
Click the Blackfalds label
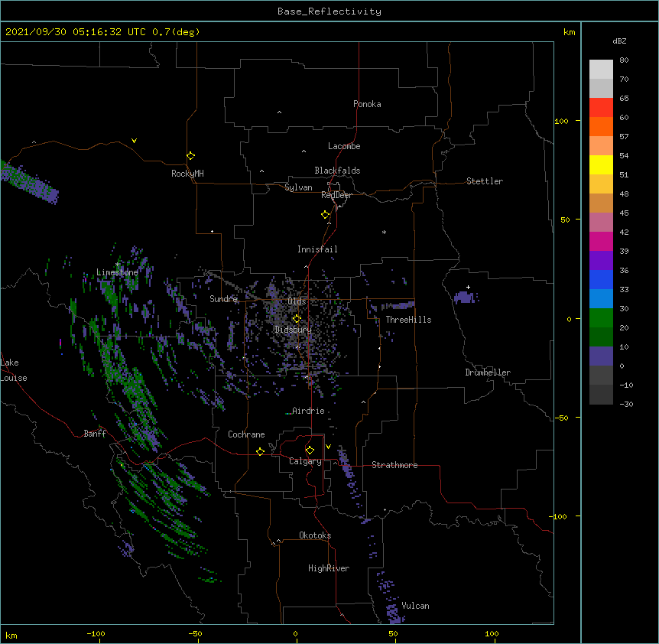click(337, 171)
